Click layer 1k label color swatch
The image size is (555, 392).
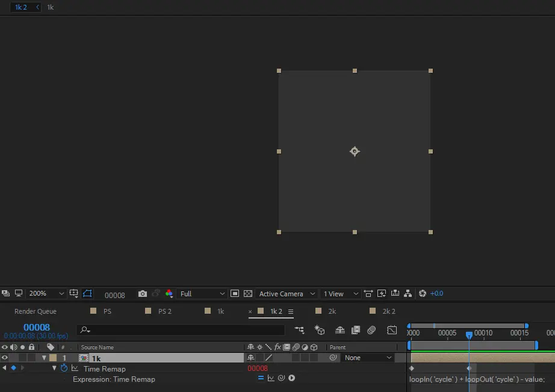pos(53,358)
